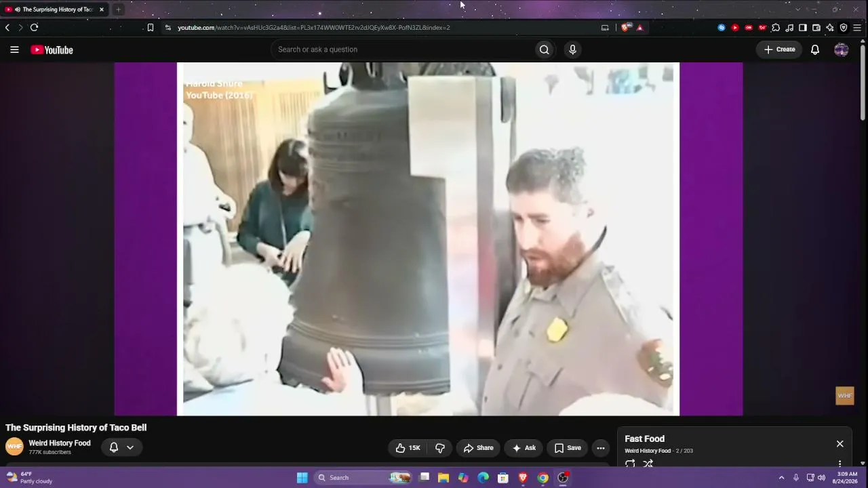Click the Create button
Screen dimensions: 868x488
779,49
